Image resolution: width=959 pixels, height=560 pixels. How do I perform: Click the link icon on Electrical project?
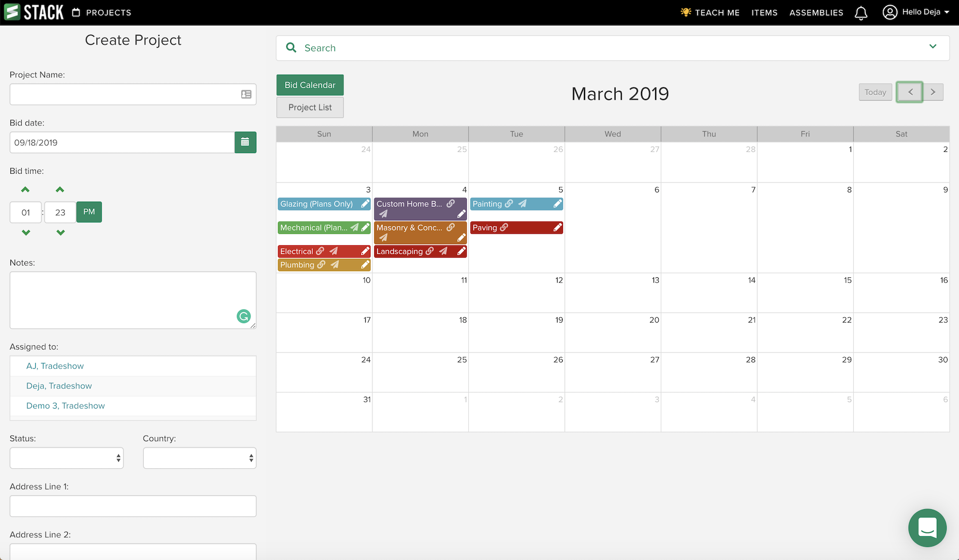point(320,251)
